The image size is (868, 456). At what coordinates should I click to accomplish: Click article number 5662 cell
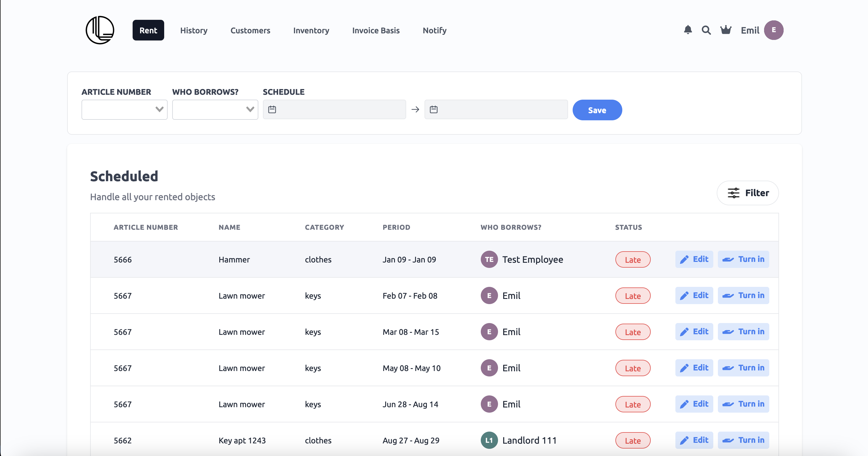(x=123, y=440)
